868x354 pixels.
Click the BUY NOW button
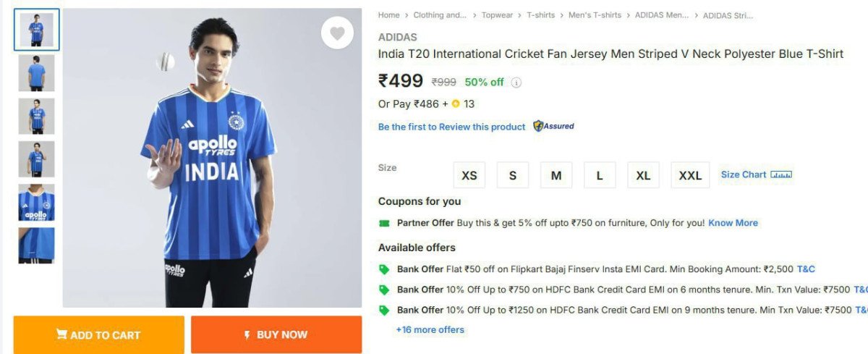[x=276, y=334]
